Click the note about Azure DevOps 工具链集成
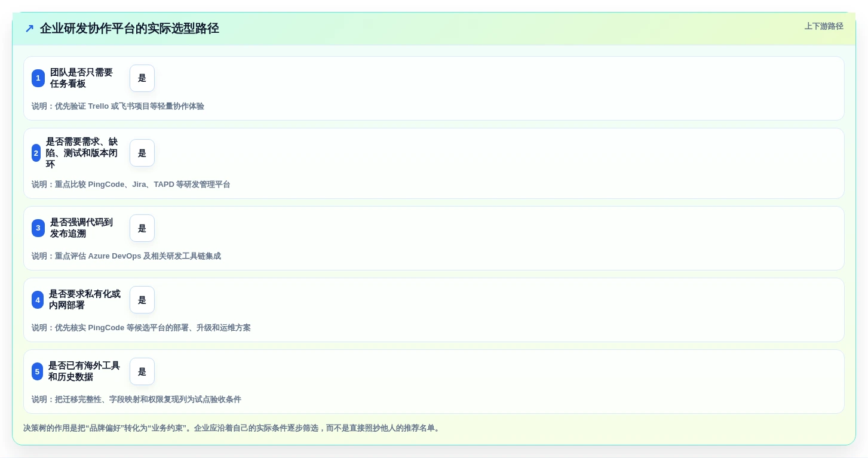This screenshot has width=868, height=458. 126,256
